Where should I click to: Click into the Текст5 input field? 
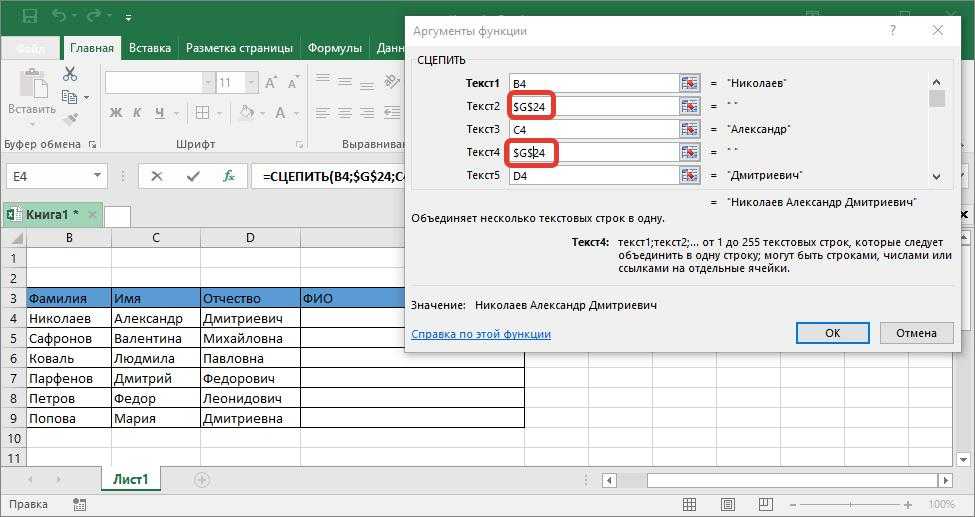pos(593,176)
